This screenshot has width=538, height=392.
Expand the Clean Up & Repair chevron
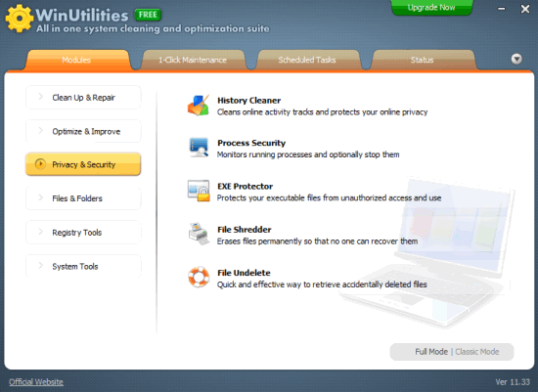click(x=40, y=97)
